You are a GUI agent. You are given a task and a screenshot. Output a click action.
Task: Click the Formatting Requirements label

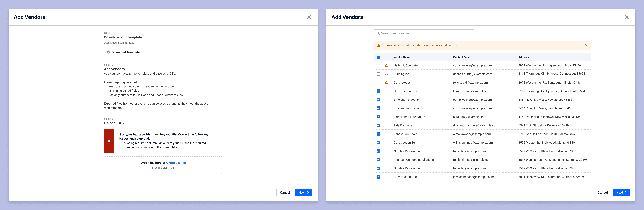pos(122,82)
